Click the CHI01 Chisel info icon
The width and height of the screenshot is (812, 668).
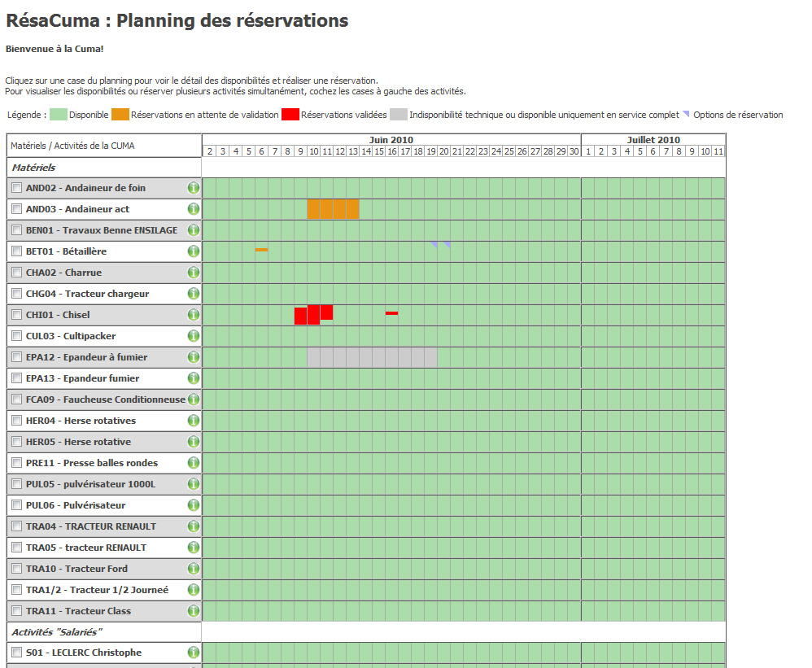click(194, 315)
